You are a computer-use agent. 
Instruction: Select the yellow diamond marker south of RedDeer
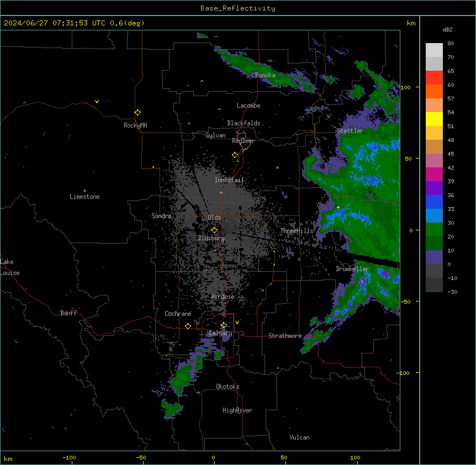(235, 155)
